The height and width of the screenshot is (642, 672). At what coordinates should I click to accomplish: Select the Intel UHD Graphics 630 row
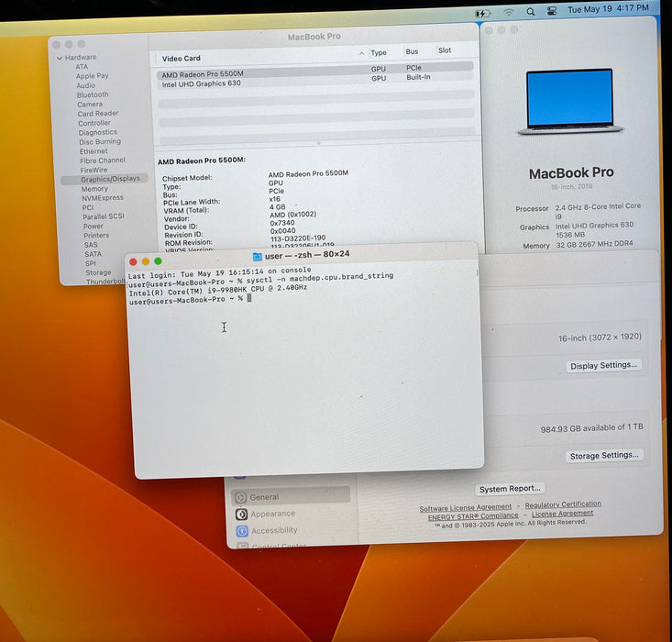316,81
